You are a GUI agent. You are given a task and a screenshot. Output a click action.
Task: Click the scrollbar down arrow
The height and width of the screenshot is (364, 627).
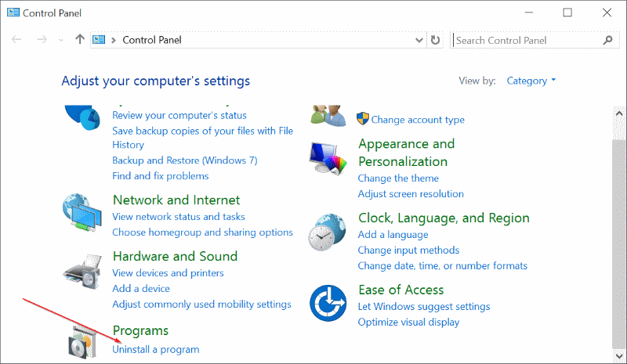[x=619, y=355]
